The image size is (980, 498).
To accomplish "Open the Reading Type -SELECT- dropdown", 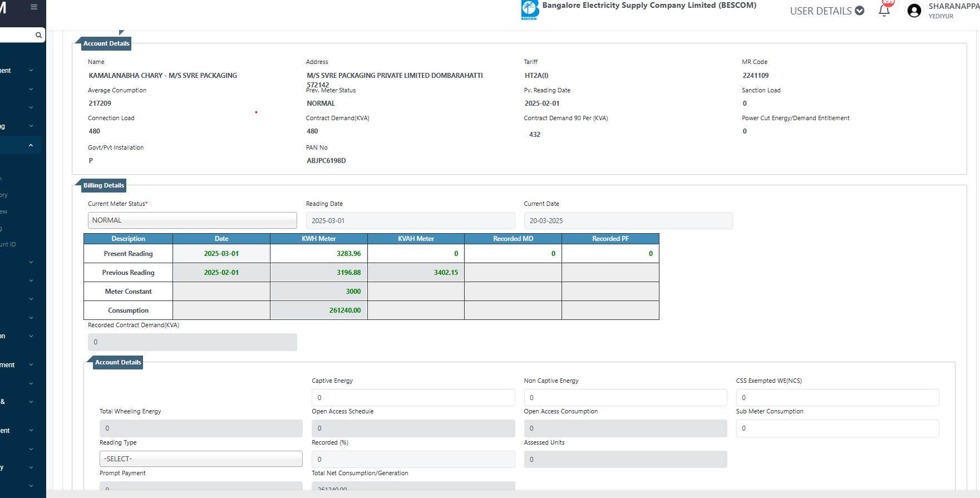I will pos(201,459).
